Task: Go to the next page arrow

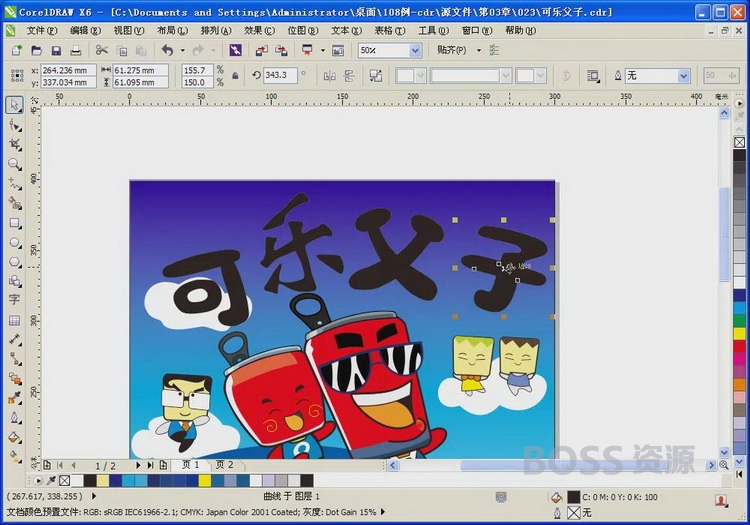Action: click(x=138, y=465)
